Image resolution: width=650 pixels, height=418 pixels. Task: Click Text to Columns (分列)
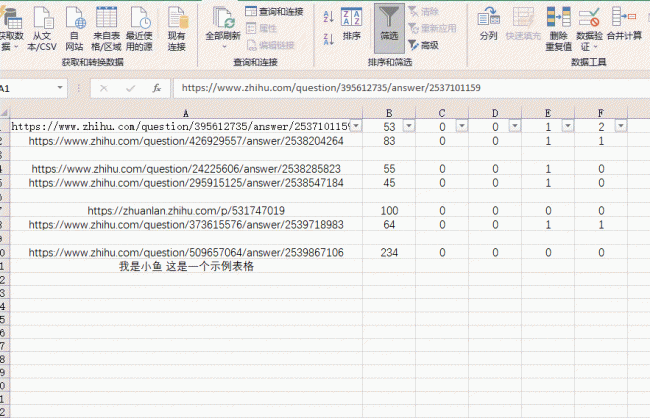coord(488,24)
